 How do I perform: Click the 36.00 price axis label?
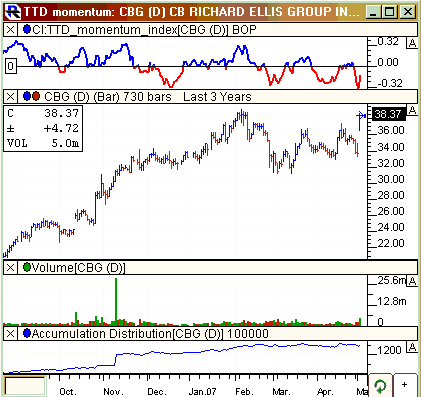pyautogui.click(x=391, y=130)
